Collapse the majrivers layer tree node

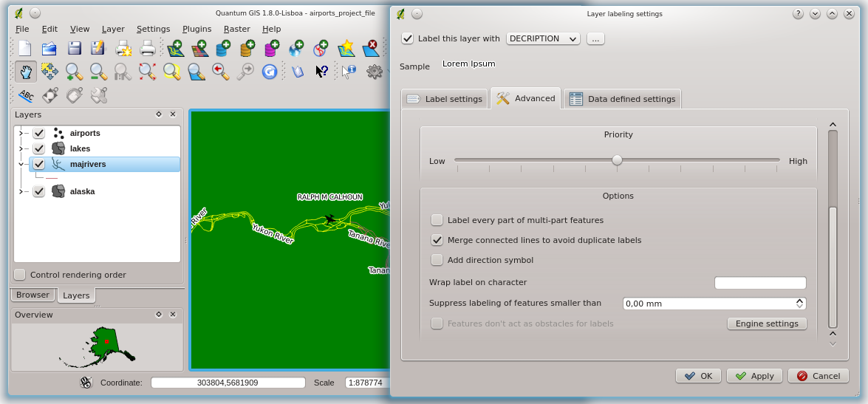click(x=21, y=164)
